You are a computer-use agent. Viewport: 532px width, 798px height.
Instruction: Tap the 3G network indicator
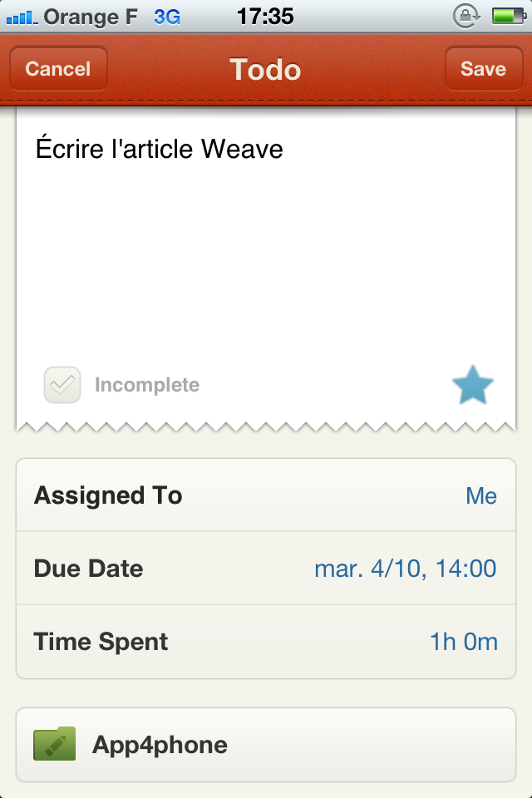coord(167,17)
